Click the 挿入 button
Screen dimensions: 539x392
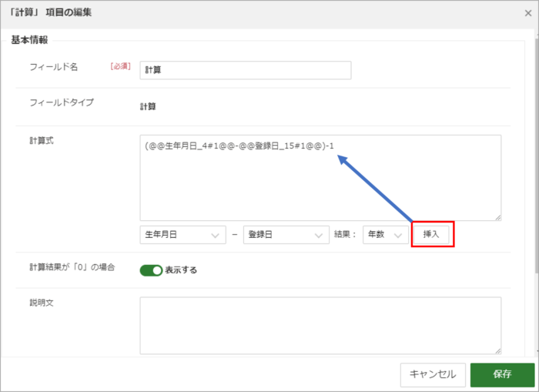tap(431, 235)
